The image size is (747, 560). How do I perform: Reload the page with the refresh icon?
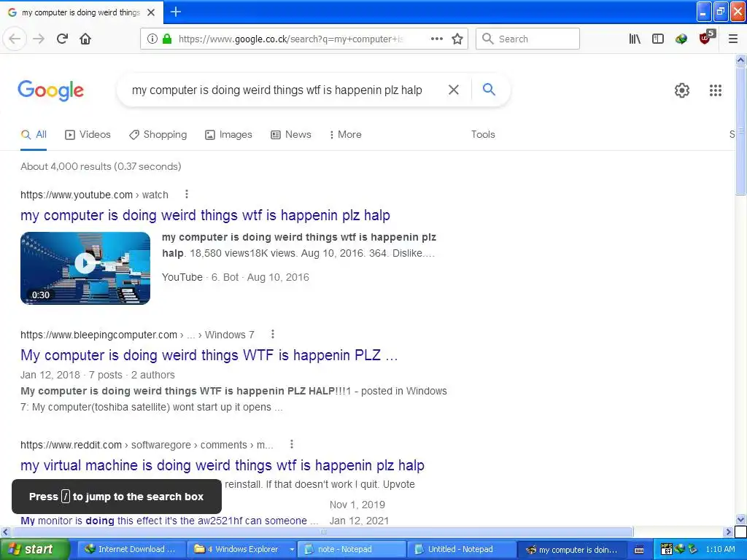[x=62, y=39]
